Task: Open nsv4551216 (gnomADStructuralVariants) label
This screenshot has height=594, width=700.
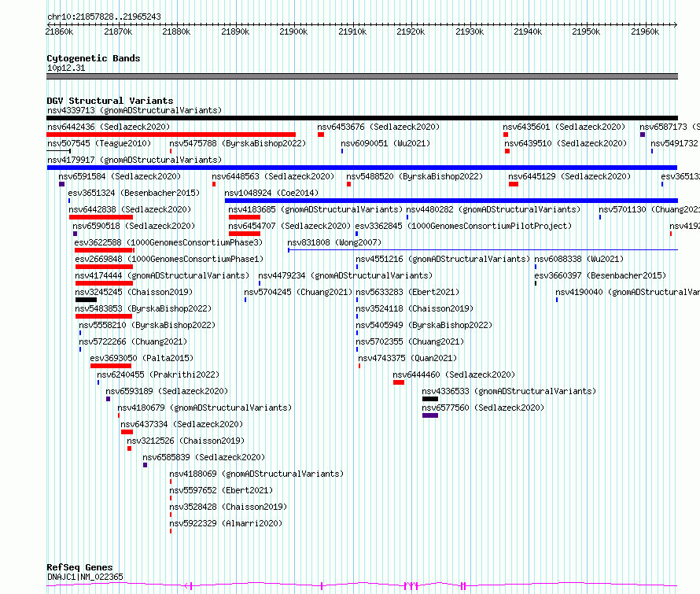Action: pyautogui.click(x=443, y=259)
